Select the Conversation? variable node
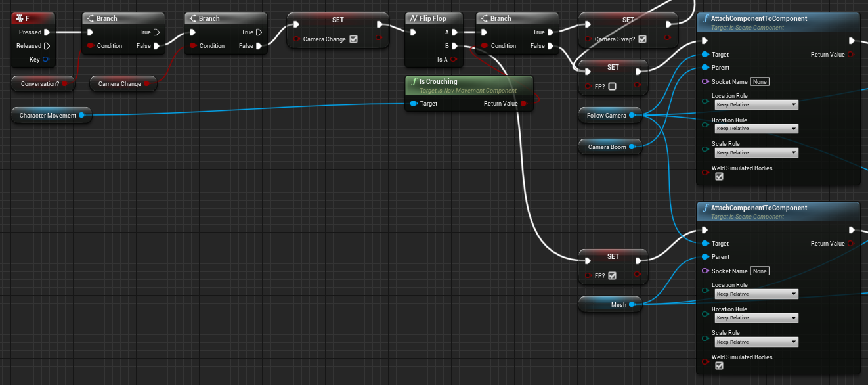Image resolution: width=868 pixels, height=385 pixels. [39, 84]
